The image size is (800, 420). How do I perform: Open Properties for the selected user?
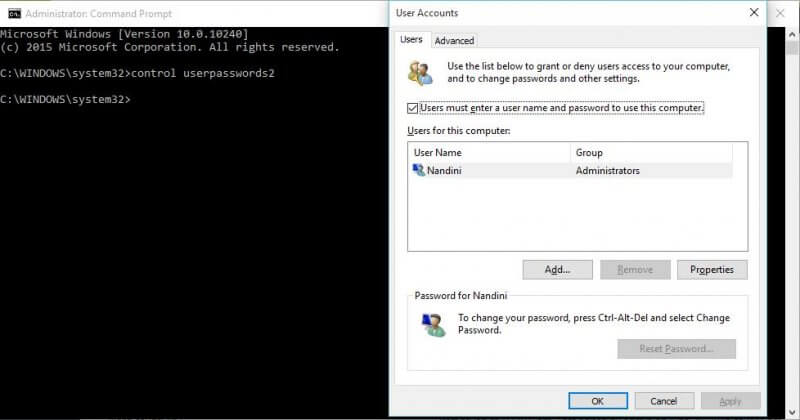tap(712, 269)
